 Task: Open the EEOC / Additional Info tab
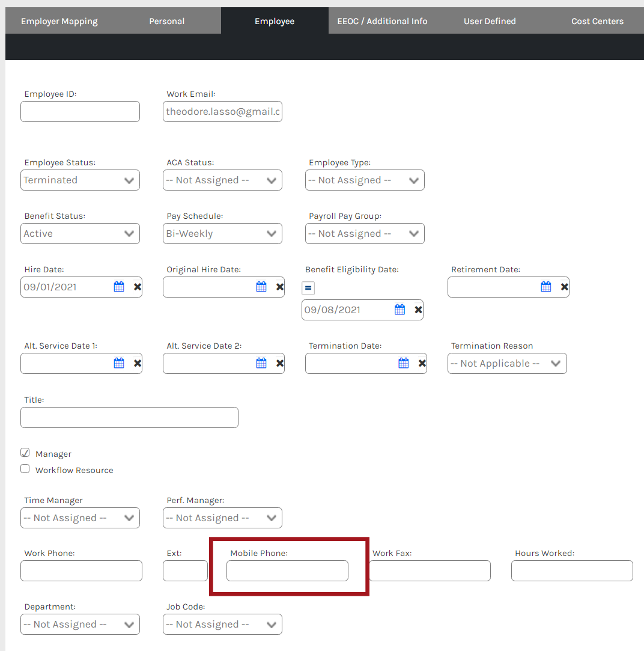pos(382,21)
